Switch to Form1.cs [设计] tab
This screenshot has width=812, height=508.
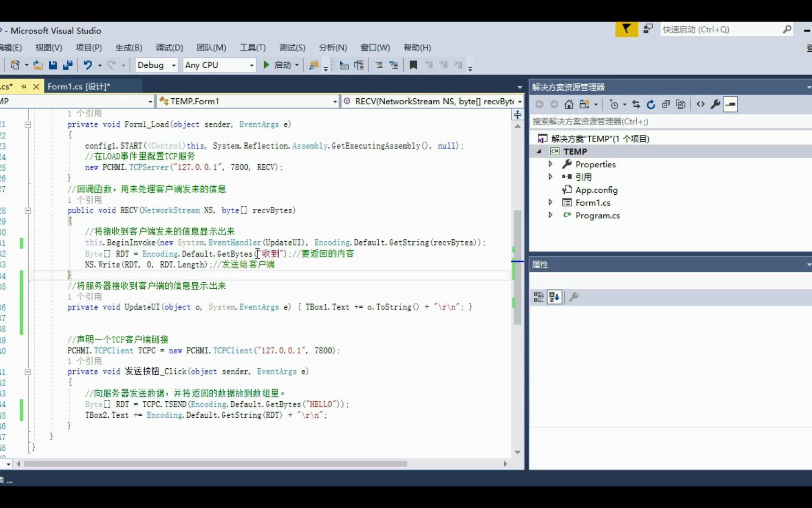pos(78,87)
